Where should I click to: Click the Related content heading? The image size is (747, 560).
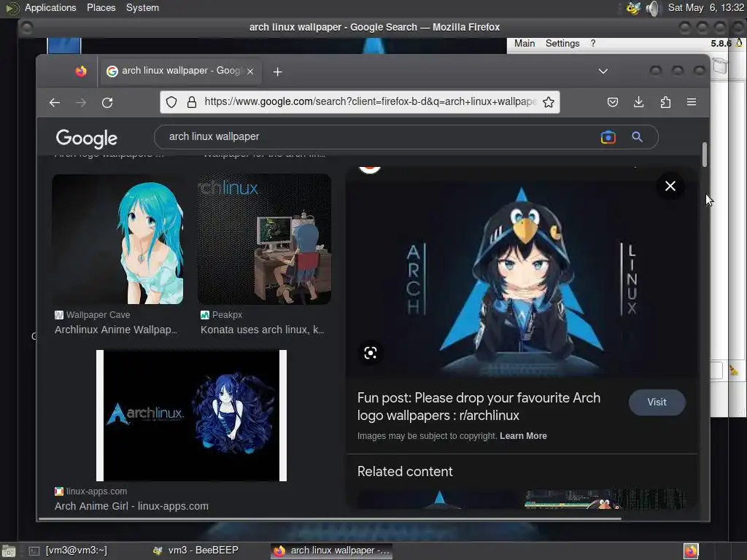(x=405, y=472)
